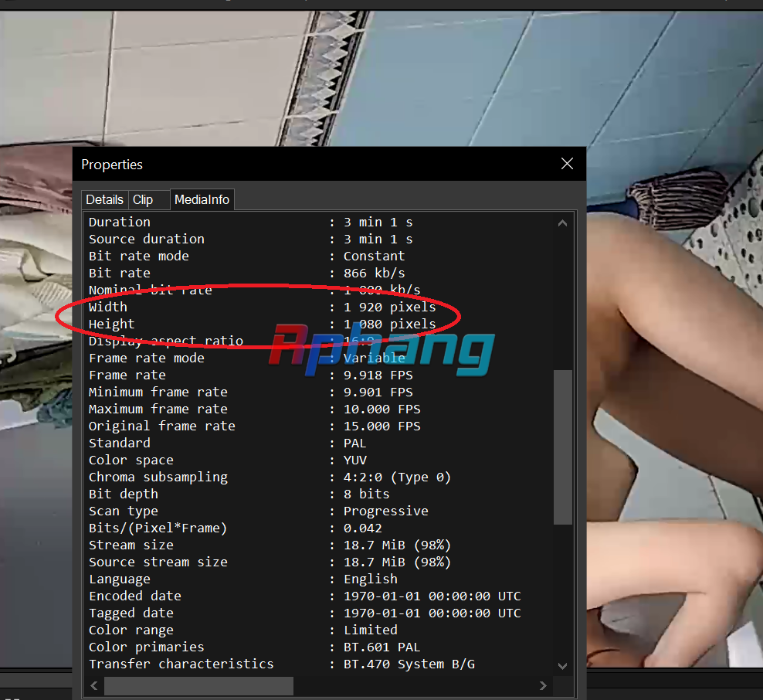Select the "8 bits" bit depth value
The image size is (763, 700).
(x=366, y=494)
